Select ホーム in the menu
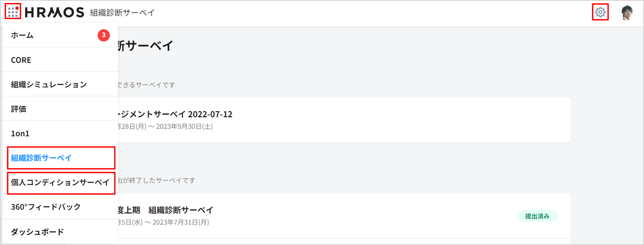 pos(22,35)
